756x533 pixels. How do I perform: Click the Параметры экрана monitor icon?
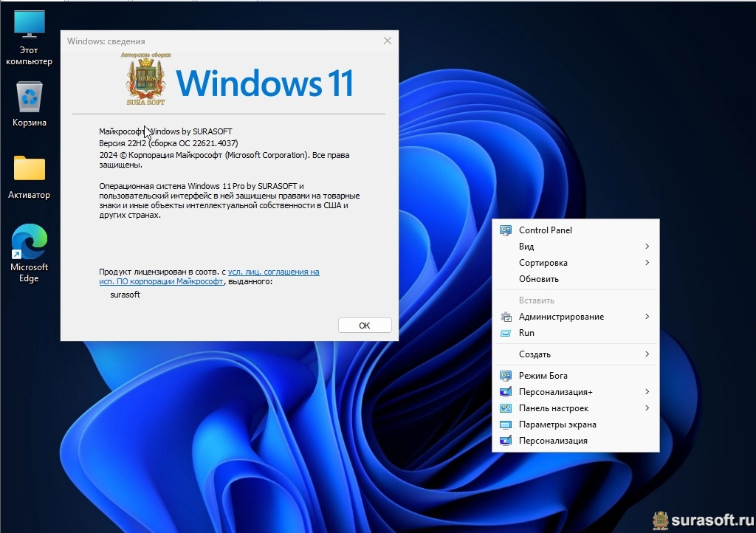tap(505, 424)
